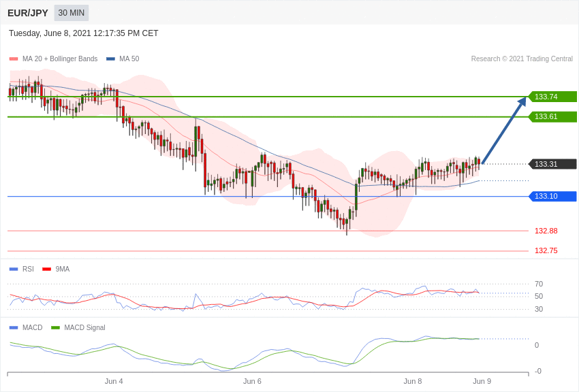Image resolution: width=579 pixels, height=392 pixels.
Task: Click the 132.88 support level label
Action: 546,231
